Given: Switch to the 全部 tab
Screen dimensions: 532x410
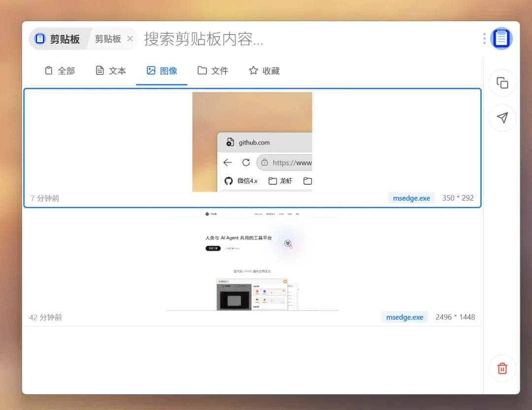Looking at the screenshot, I should [60, 70].
